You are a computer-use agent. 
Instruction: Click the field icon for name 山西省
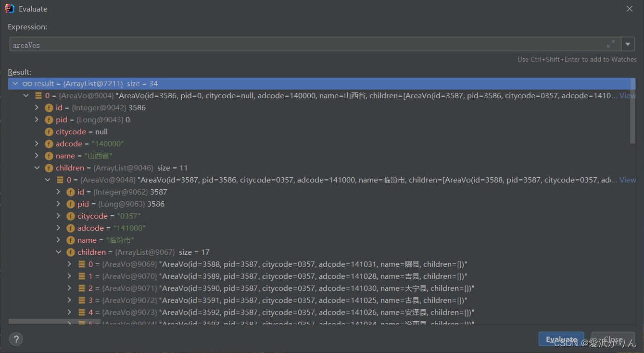click(x=49, y=156)
